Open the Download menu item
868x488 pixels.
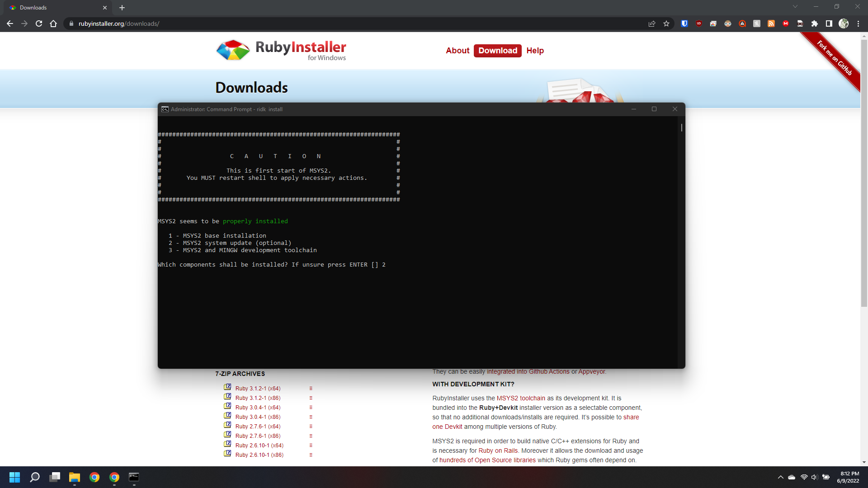[x=498, y=51]
